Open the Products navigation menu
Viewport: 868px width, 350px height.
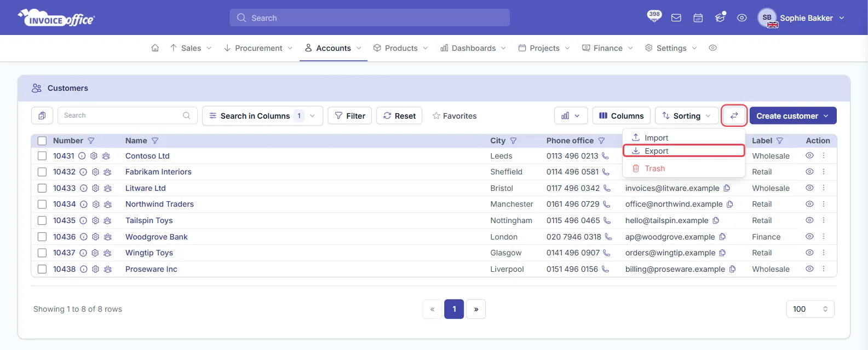point(401,48)
